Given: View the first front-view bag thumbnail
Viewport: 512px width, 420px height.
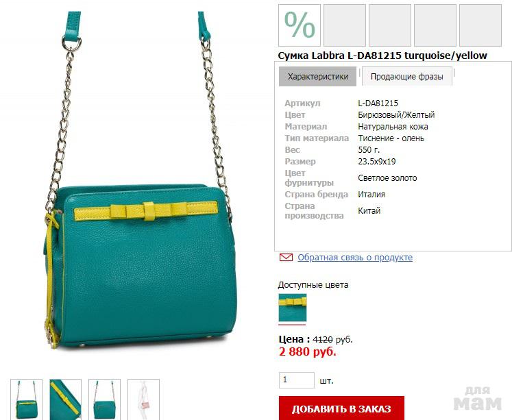Looking at the screenshot, I should point(27,399).
